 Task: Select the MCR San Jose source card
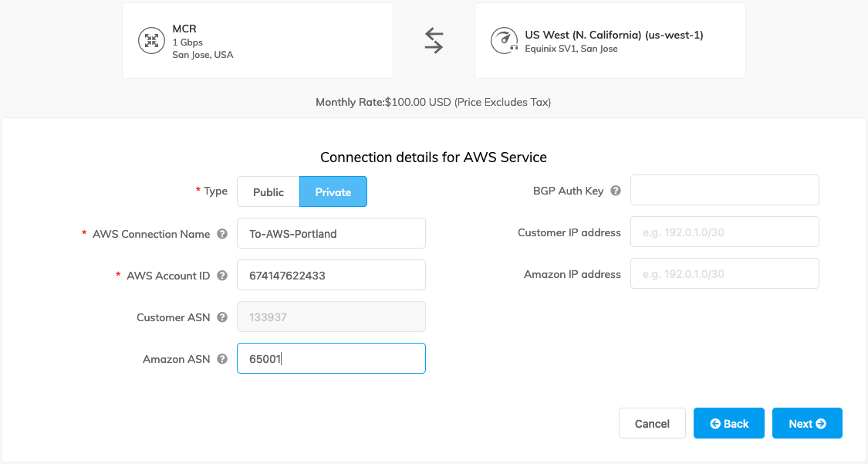258,41
